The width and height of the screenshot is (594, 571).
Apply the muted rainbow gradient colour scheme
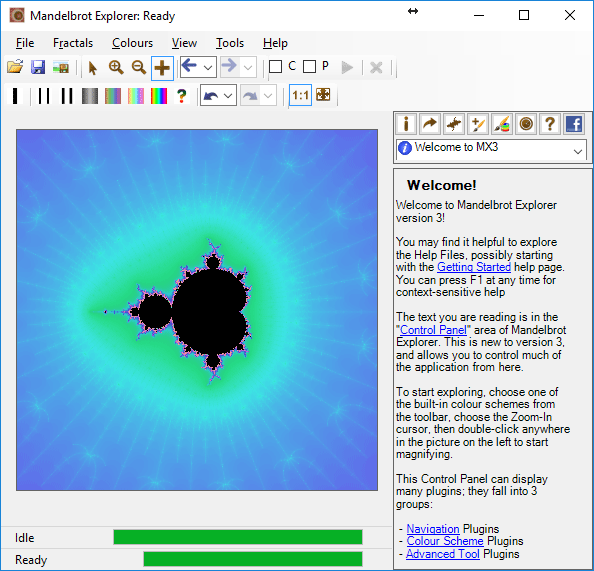(113, 96)
